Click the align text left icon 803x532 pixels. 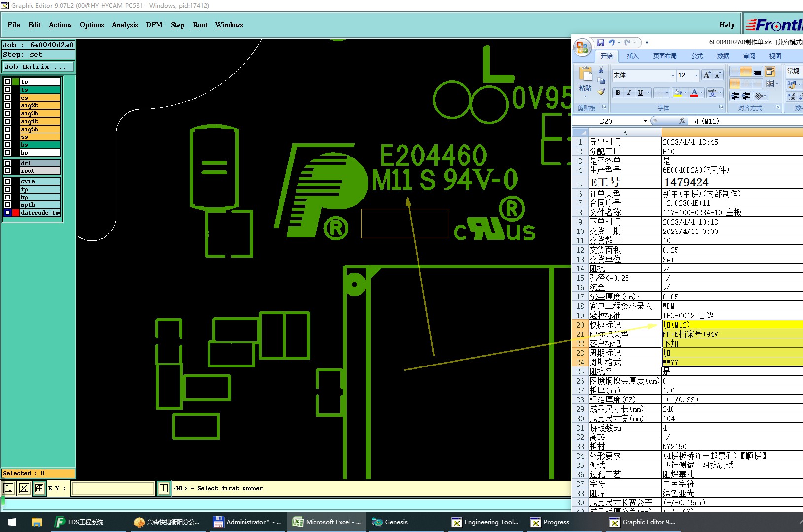tap(734, 84)
